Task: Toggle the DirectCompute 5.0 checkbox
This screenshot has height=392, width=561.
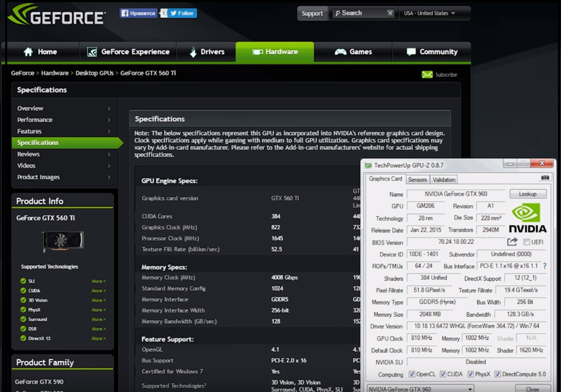Action: point(498,374)
